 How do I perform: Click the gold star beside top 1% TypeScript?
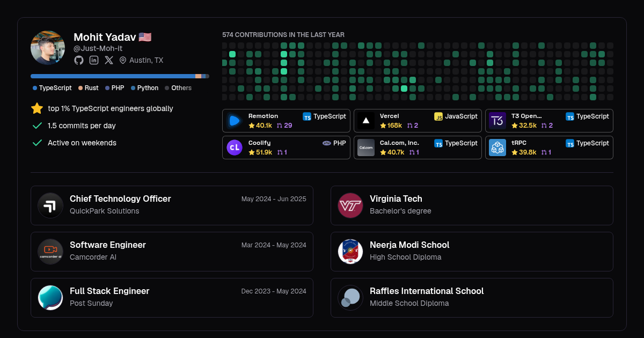(37, 108)
